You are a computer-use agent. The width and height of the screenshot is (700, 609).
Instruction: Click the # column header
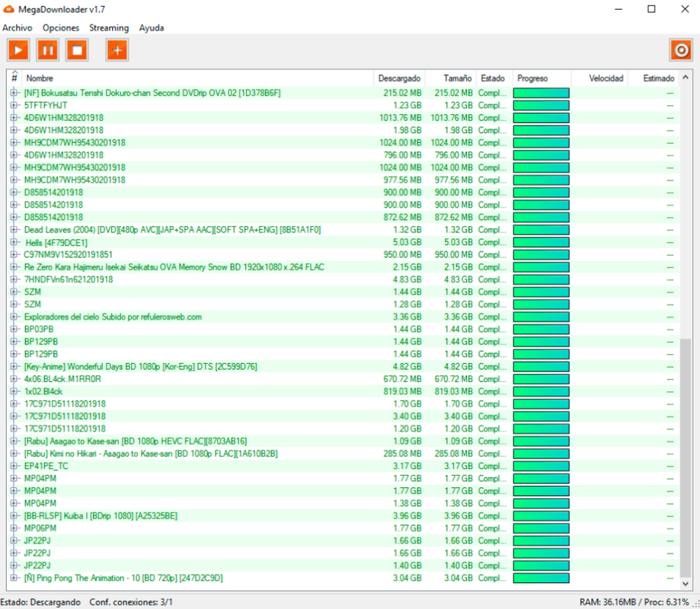tap(14, 78)
